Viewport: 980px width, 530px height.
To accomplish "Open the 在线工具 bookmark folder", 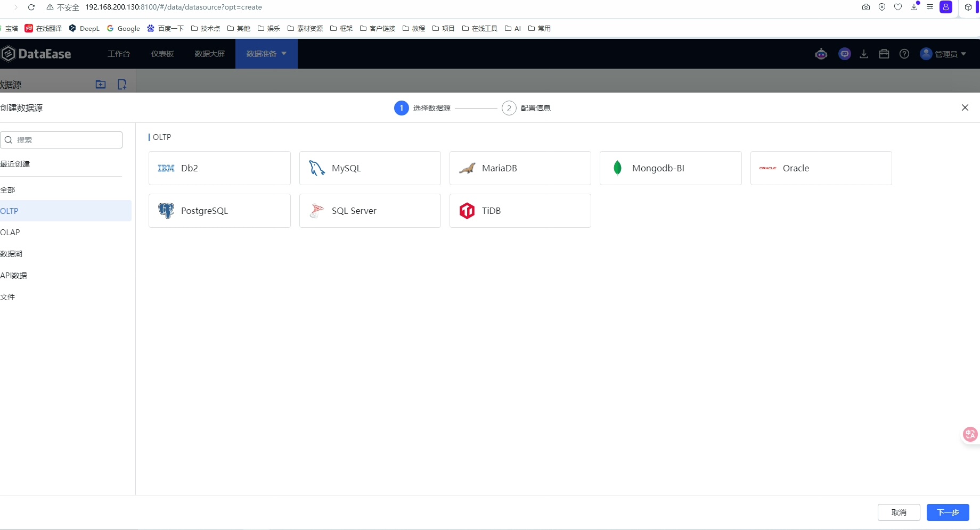I will click(x=480, y=28).
